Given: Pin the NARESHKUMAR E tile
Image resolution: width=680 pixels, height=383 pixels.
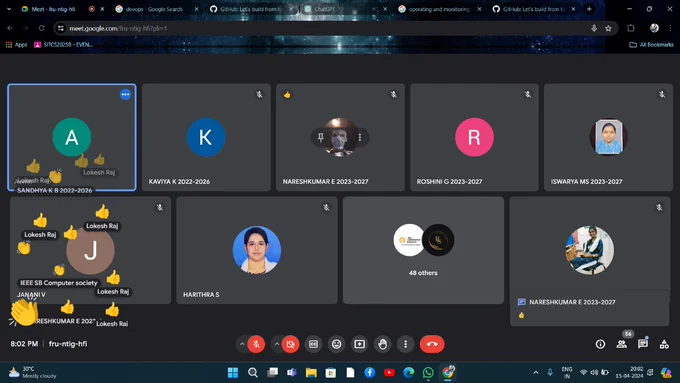Looking at the screenshot, I should (320, 137).
